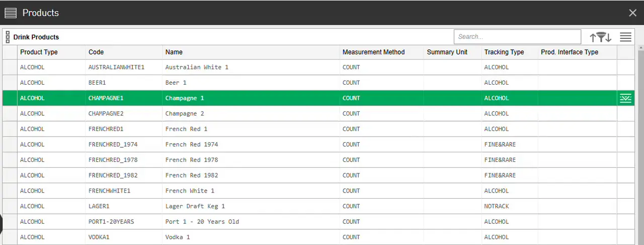Image resolution: width=644 pixels, height=245 pixels.
Task: Select the Beer 1 name cell
Action: 251,83
